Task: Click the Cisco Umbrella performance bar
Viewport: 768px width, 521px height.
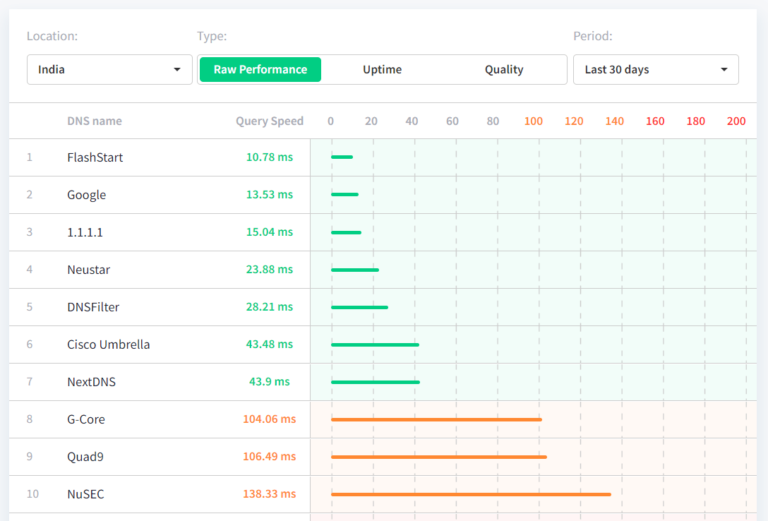Action: pyautogui.click(x=375, y=345)
